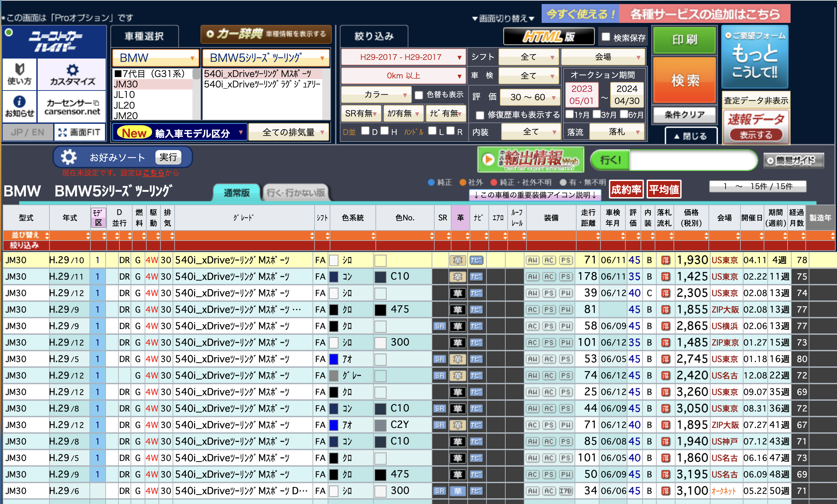837x504 pixels.
Task: Click エアロ equipment icon in 3,100 row
Action: click(x=566, y=491)
